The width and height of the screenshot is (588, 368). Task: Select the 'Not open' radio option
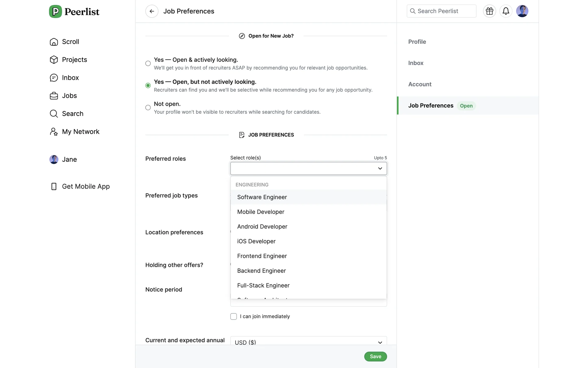148,108
